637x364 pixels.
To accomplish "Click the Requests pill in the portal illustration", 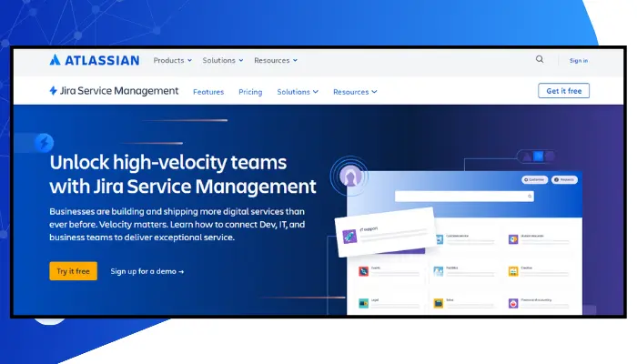I will 564,179.
